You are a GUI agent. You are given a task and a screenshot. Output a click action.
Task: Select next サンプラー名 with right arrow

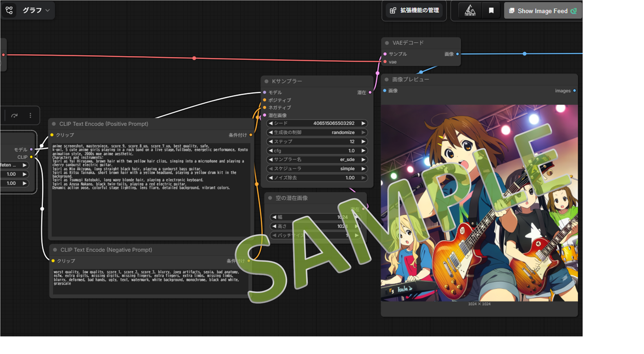click(364, 160)
